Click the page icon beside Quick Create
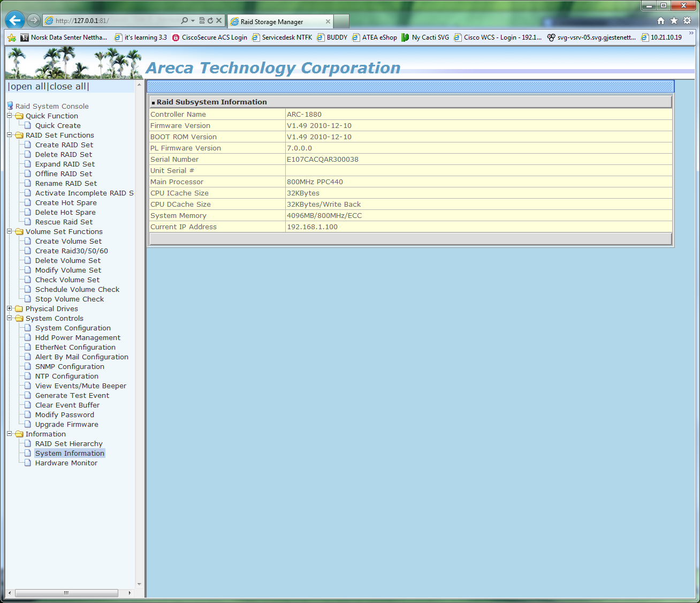700x603 pixels. click(x=28, y=125)
